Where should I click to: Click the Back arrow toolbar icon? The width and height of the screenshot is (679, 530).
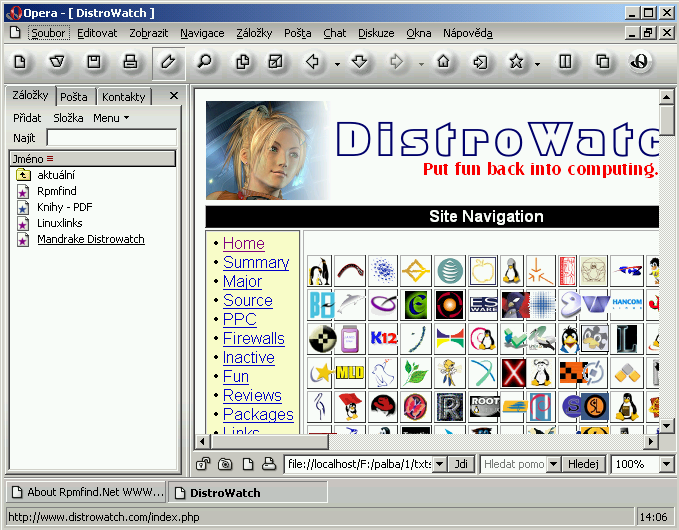312,62
